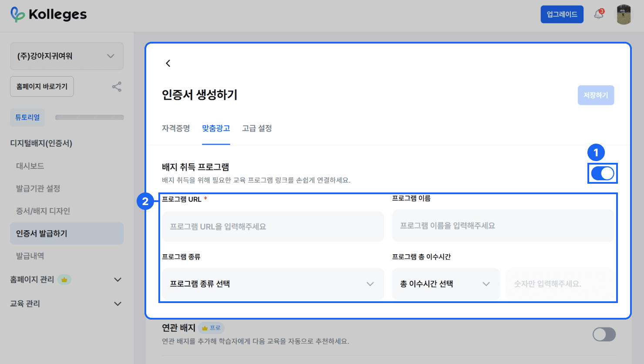Screen dimensions: 644x364
Task: Focus the 프로그램 이름 input field
Action: (503, 226)
